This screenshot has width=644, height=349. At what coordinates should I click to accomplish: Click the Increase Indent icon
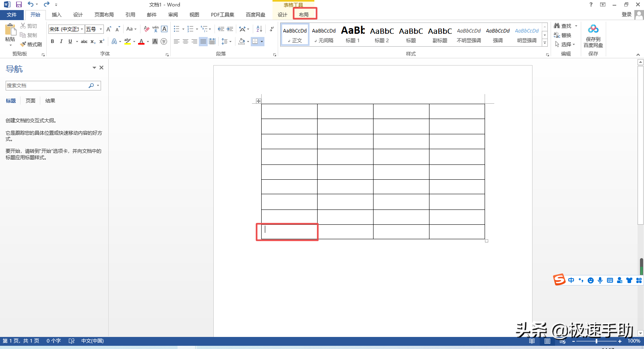click(x=230, y=29)
